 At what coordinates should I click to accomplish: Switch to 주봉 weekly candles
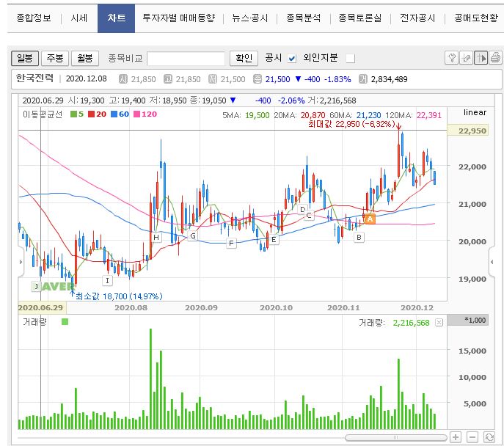tap(55, 58)
